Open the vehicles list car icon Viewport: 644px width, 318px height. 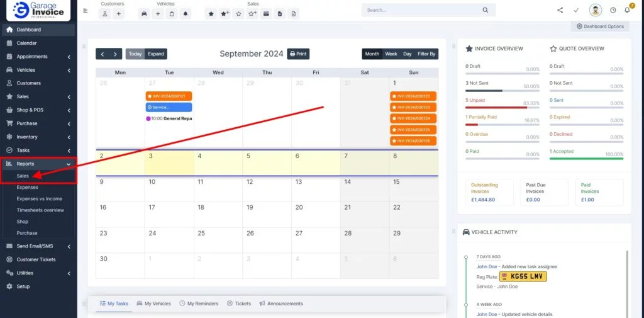tap(144, 14)
